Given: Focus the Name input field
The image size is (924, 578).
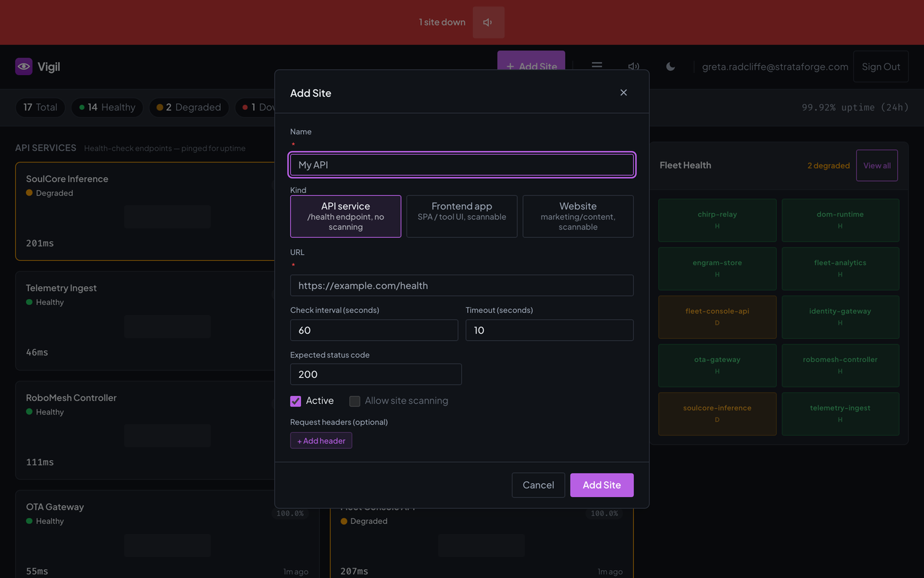Looking at the screenshot, I should pyautogui.click(x=462, y=165).
